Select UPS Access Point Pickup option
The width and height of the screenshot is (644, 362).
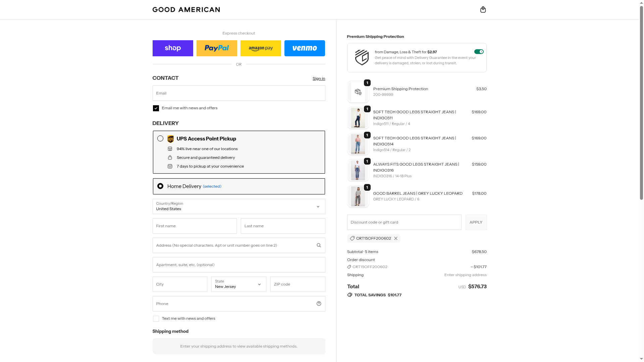(160, 138)
